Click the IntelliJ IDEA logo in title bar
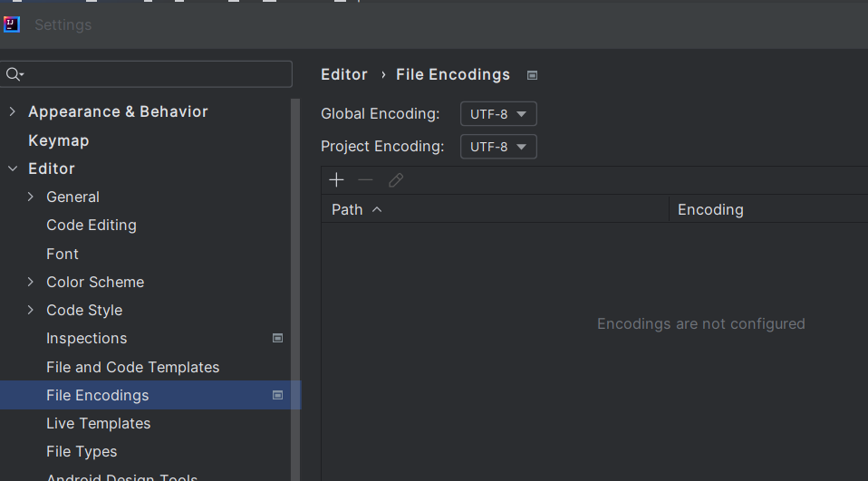The image size is (868, 481). pyautogui.click(x=12, y=24)
